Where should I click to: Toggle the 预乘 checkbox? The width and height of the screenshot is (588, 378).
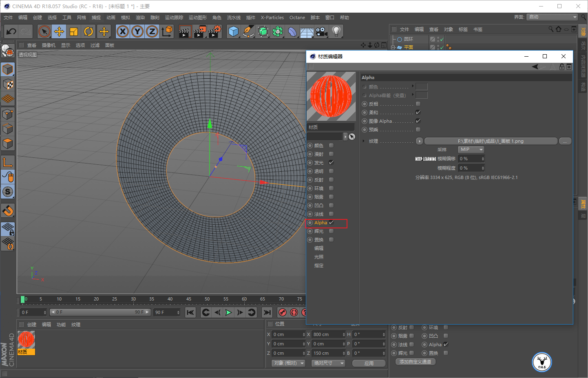click(418, 130)
